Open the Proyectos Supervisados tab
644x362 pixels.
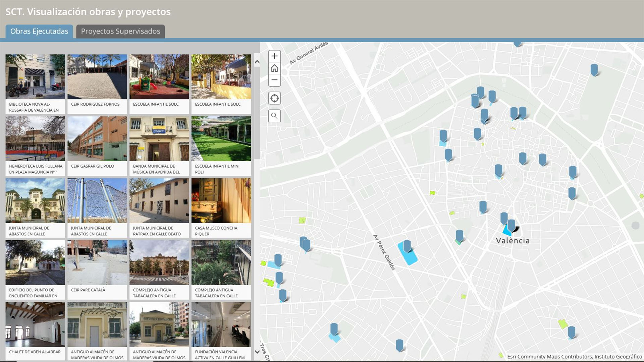[120, 31]
